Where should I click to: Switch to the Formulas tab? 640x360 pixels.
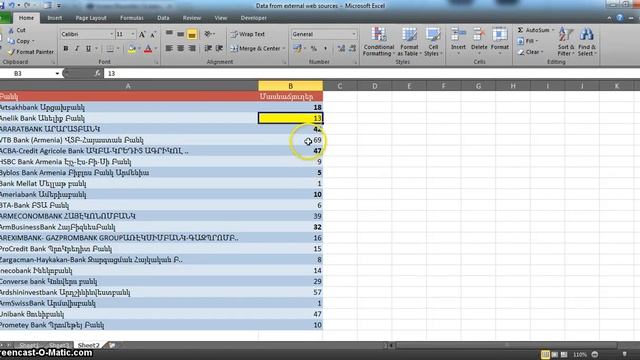[131, 18]
